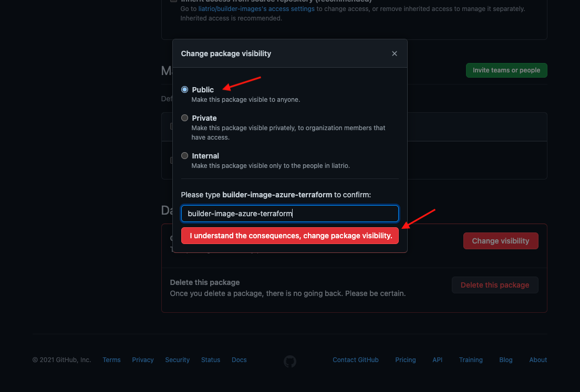The image size is (580, 392).
Task: Open the Blog footer link
Action: [x=505, y=360]
